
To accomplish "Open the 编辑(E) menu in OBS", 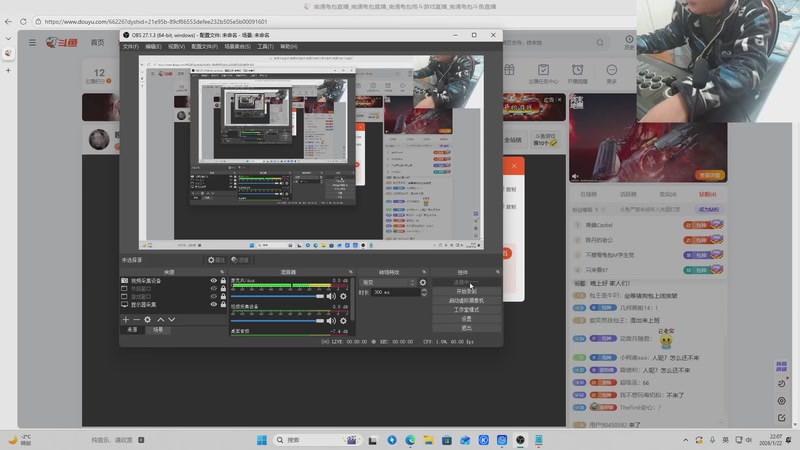I will click(153, 46).
